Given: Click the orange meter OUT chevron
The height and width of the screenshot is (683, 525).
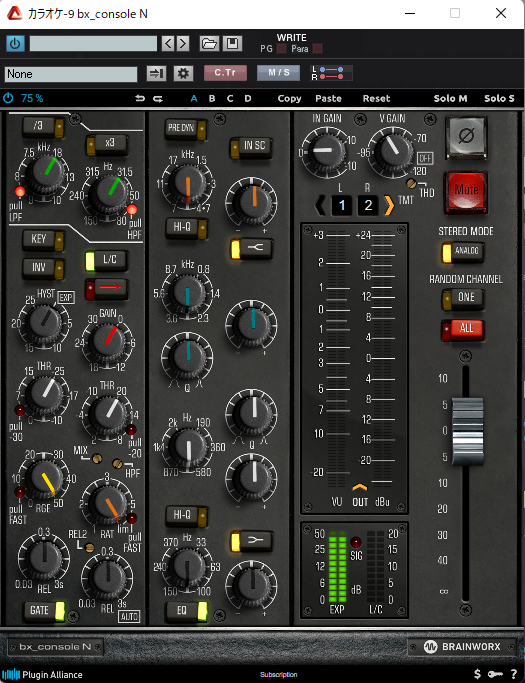Looking at the screenshot, I should 360,487.
